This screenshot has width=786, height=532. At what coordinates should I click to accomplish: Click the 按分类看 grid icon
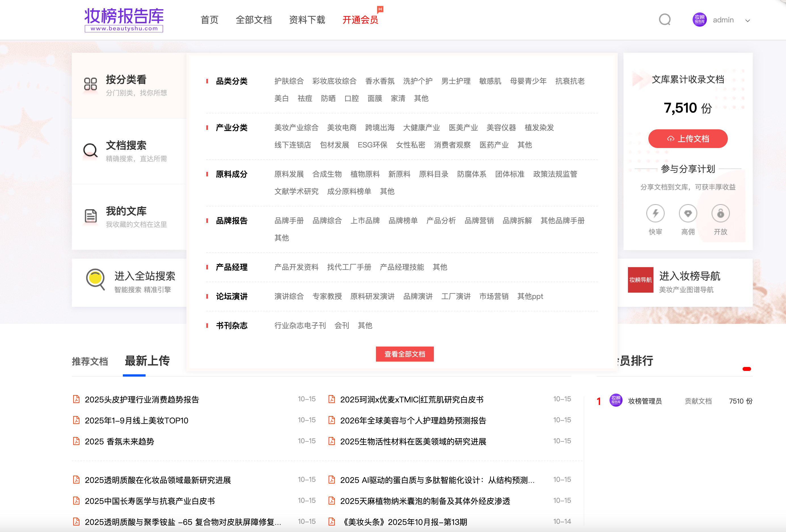click(x=90, y=84)
